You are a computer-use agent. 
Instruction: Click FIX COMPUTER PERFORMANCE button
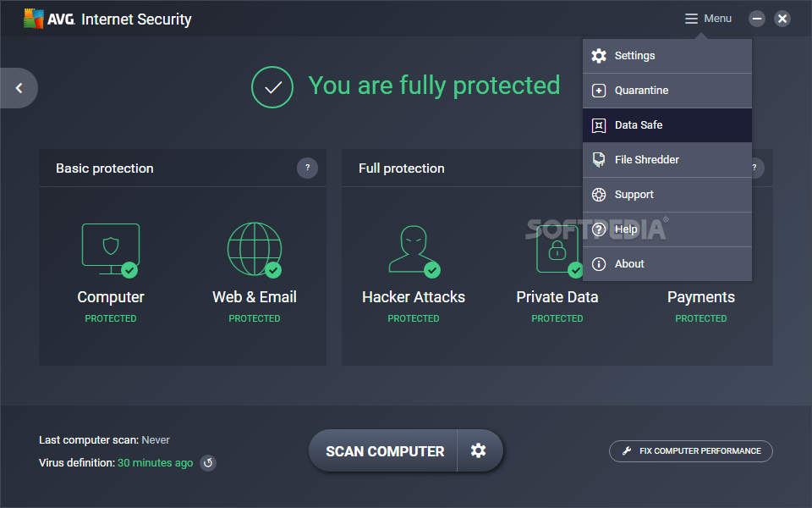tap(691, 451)
